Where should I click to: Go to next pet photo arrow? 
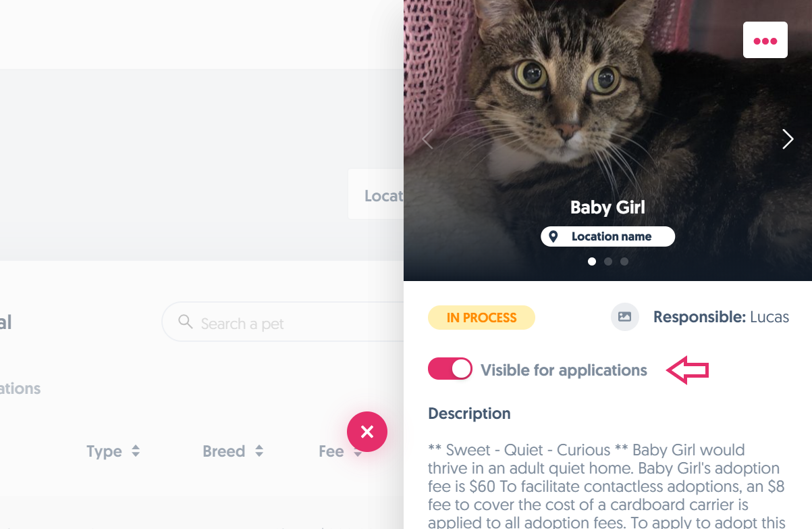coord(787,139)
